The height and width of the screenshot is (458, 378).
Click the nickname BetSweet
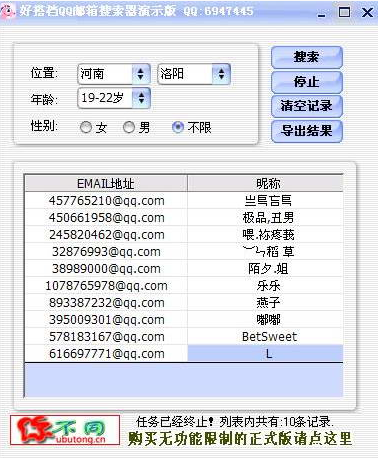pyautogui.click(x=269, y=337)
